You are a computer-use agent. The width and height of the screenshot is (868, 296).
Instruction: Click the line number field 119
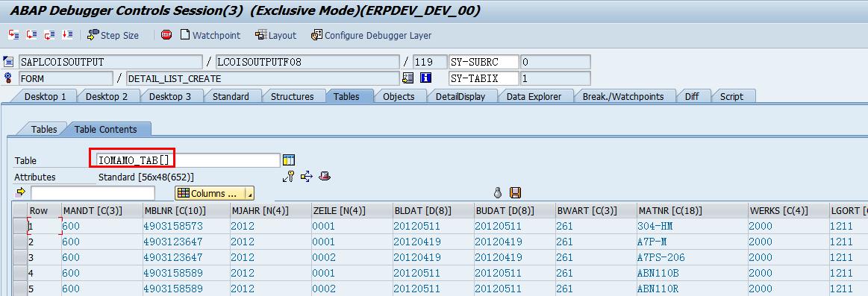tap(430, 61)
